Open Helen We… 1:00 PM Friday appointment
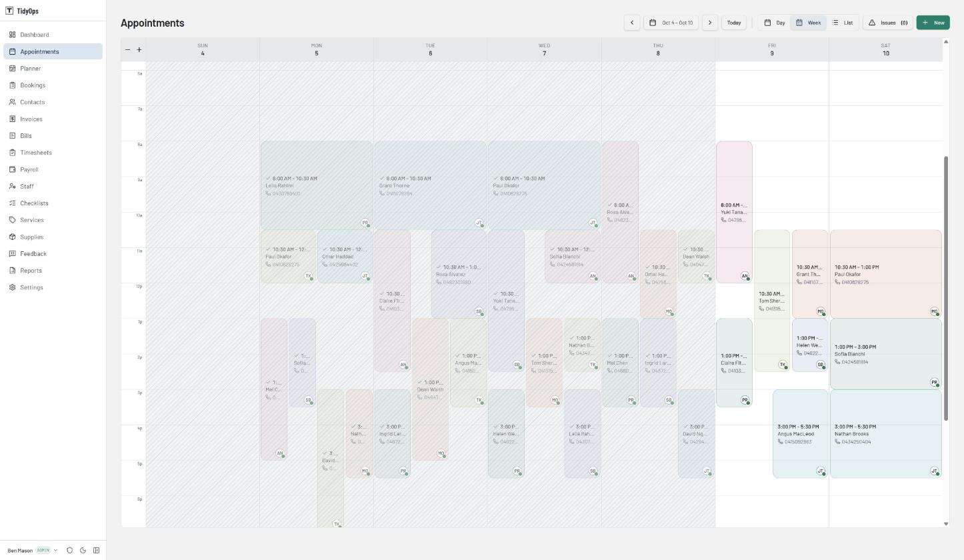The image size is (964, 560). coord(810,345)
